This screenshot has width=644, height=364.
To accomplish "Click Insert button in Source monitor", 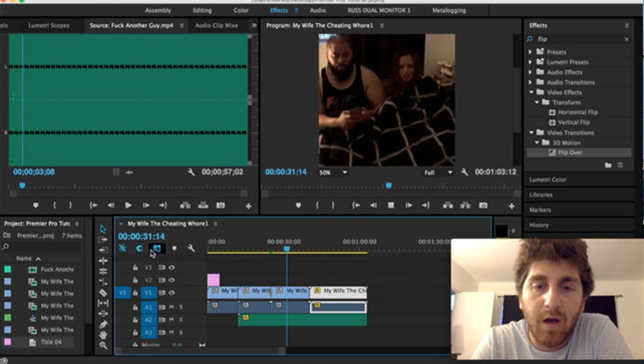I will pyautogui.click(x=185, y=205).
